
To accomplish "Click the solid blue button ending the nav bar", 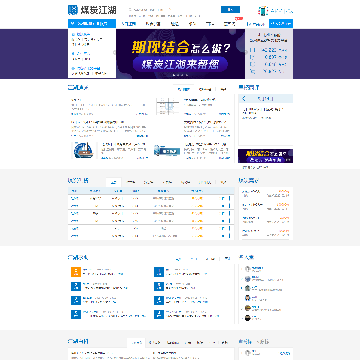I will click(281, 24).
